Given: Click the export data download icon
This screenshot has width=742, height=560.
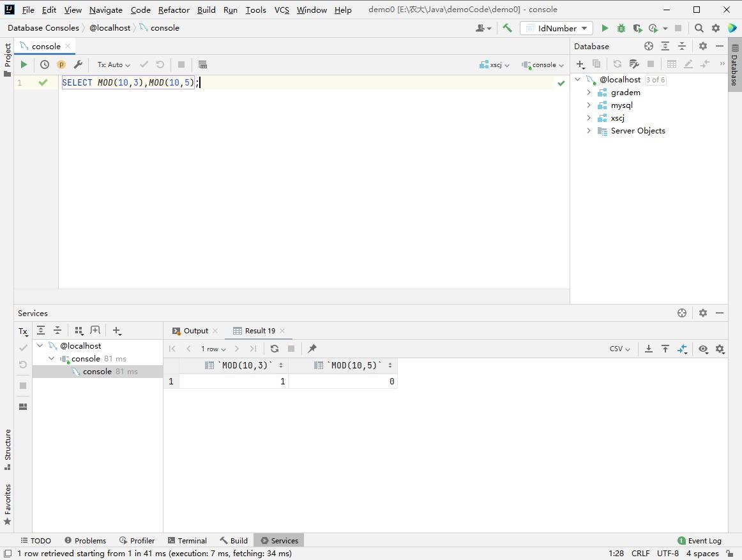Looking at the screenshot, I should pyautogui.click(x=649, y=349).
